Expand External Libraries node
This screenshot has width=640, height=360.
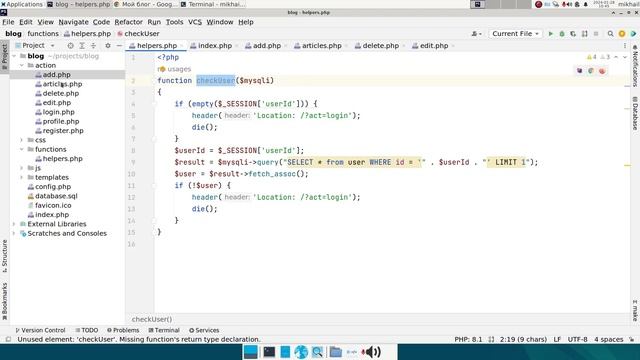coord(14,224)
